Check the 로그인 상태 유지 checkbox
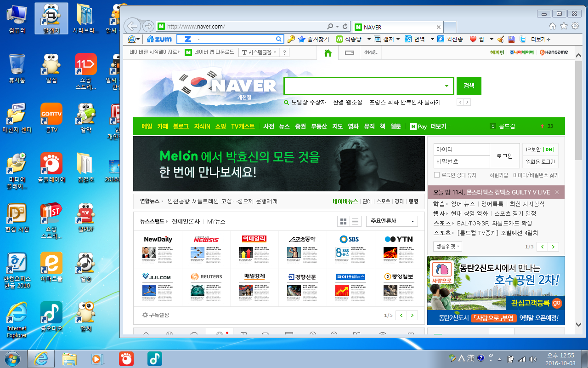 coord(437,175)
